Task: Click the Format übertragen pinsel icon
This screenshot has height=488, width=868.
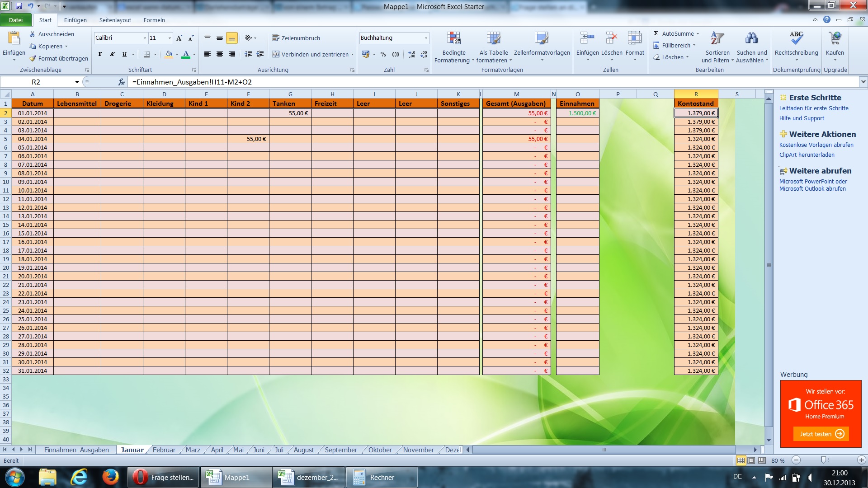Action: [32, 58]
